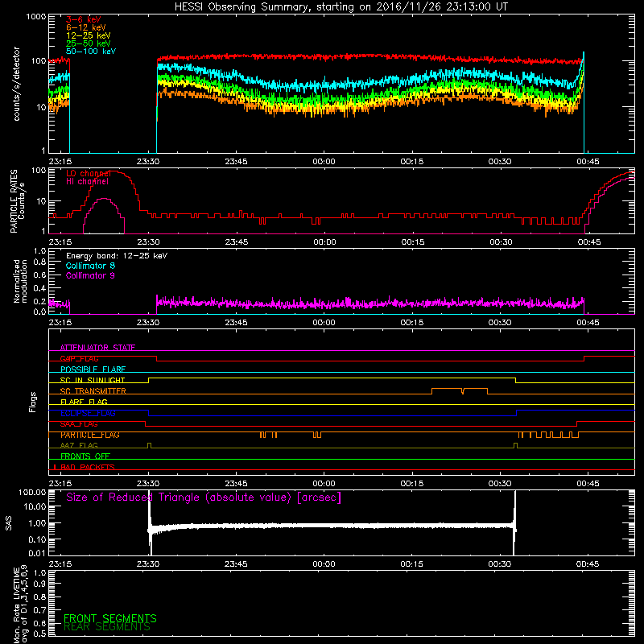Click the '0.4' tick on modulation axis
Viewport: 644px width, 644px height.
pyautogui.click(x=39, y=288)
